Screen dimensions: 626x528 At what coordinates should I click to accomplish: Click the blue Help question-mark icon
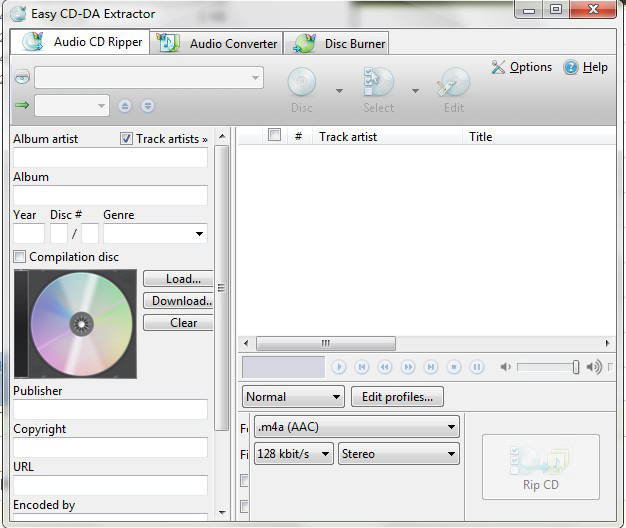(x=571, y=67)
